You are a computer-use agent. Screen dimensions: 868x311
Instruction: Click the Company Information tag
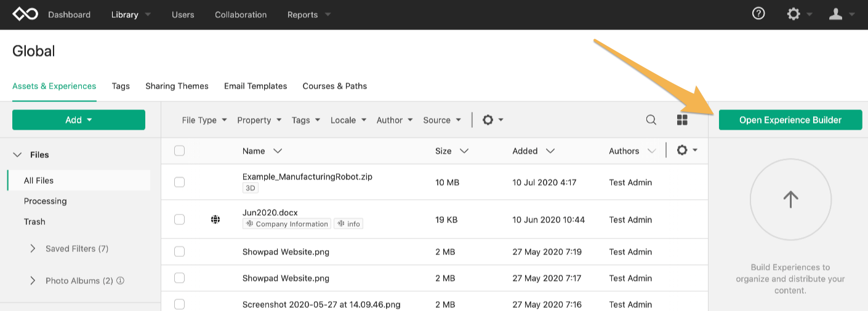tap(287, 224)
